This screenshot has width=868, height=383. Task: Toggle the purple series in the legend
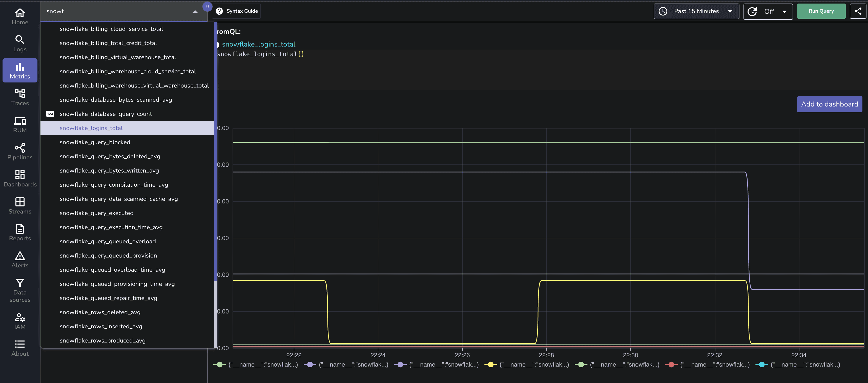(347, 365)
